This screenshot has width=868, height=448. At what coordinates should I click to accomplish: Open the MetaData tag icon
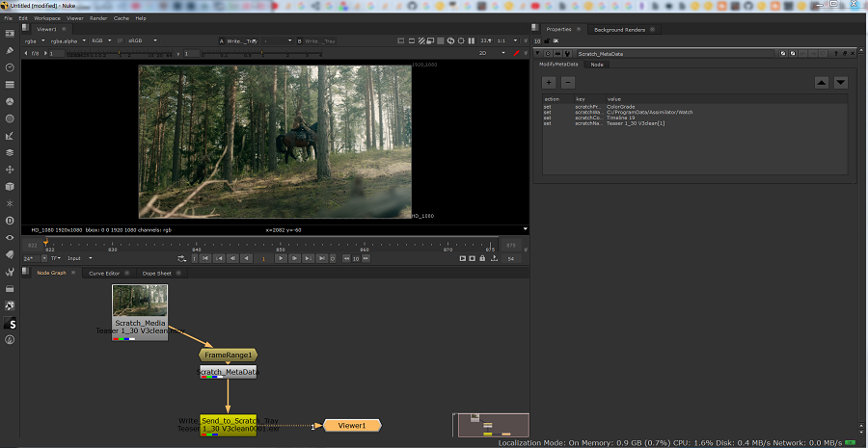coord(10,254)
